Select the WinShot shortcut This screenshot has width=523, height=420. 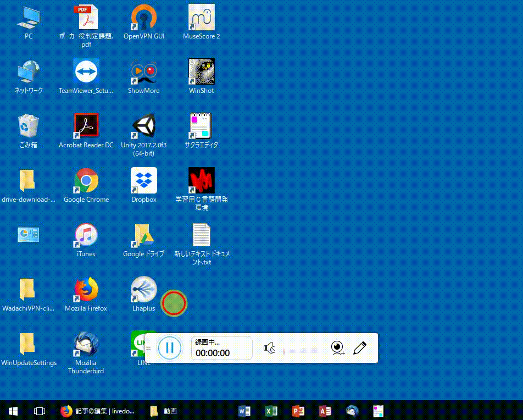click(x=202, y=77)
